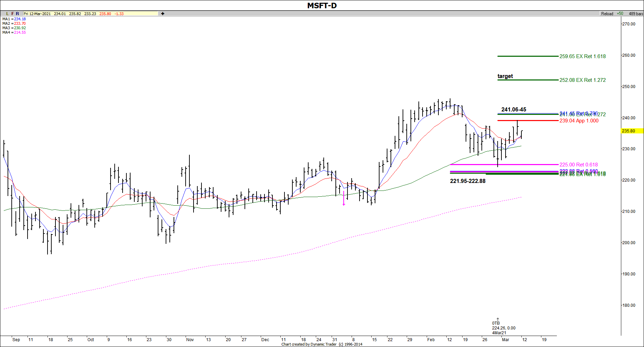
Task: Click the yellow 235.80 current price tag
Action: [631, 131]
